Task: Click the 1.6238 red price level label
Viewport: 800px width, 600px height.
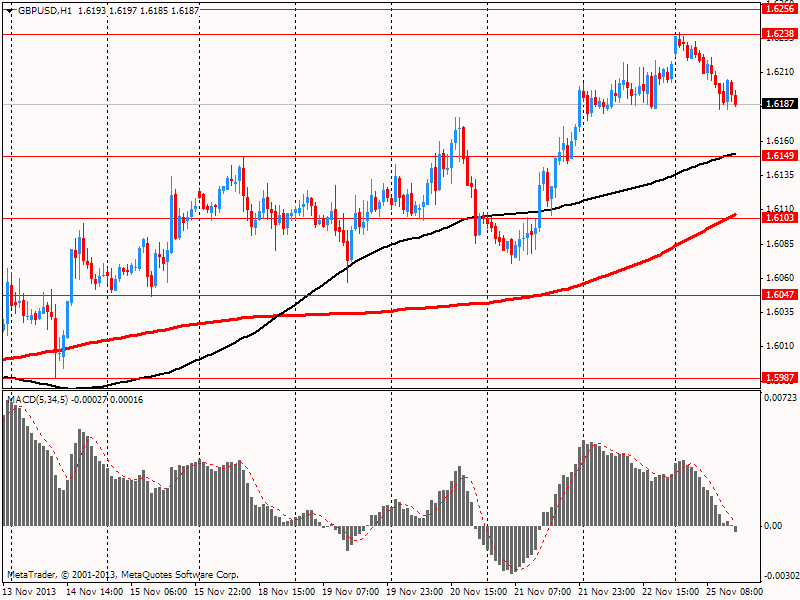Action: (x=780, y=34)
